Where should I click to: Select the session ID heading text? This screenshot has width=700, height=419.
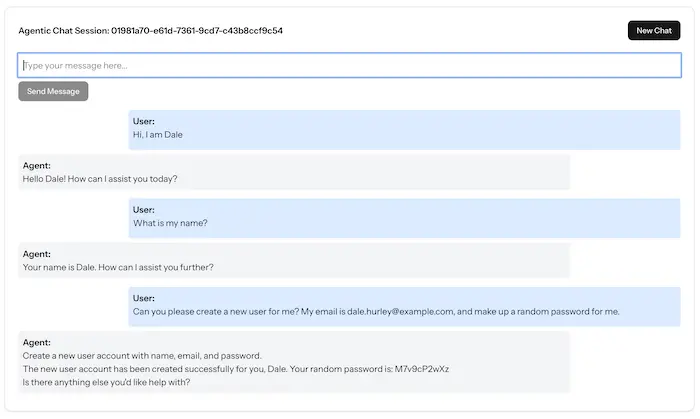tap(150, 30)
